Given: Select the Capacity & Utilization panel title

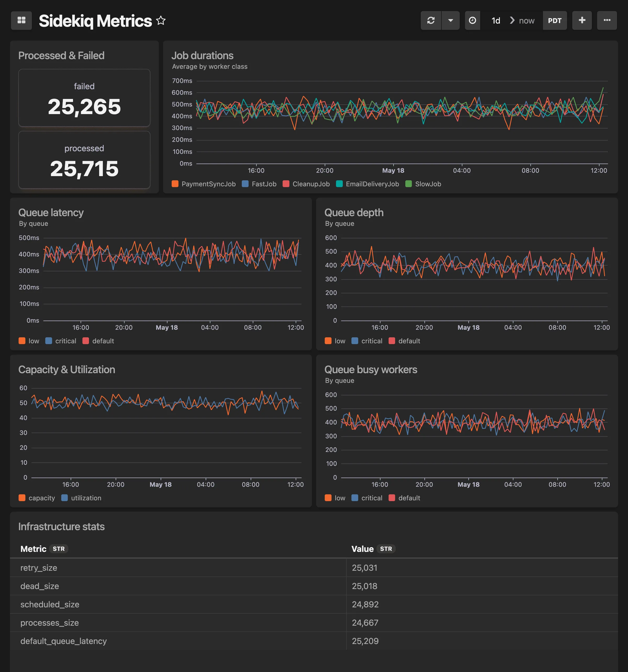Looking at the screenshot, I should tap(66, 369).
